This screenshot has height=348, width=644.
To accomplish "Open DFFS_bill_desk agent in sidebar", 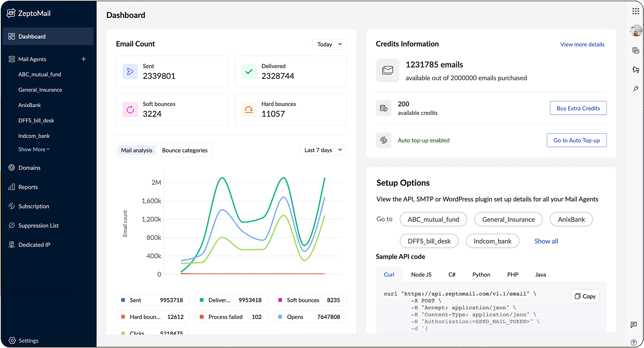I will coord(36,120).
